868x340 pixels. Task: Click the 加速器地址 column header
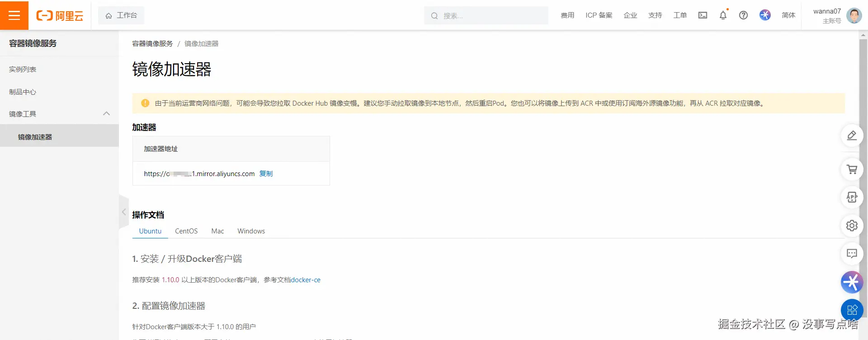point(160,149)
